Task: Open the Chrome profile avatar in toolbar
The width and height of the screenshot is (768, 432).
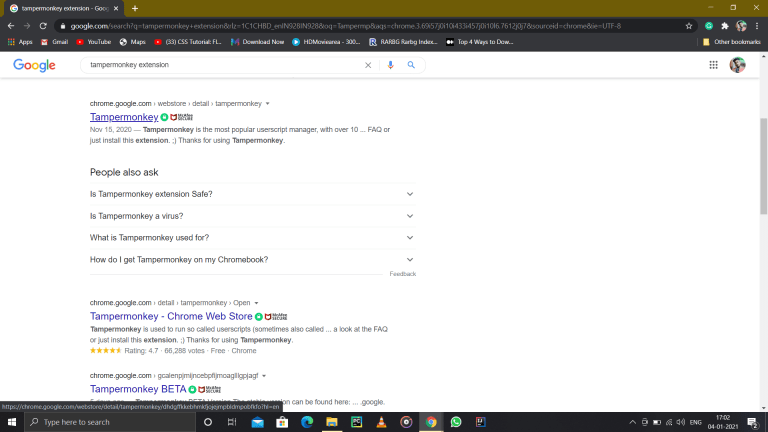Action: 741,26
